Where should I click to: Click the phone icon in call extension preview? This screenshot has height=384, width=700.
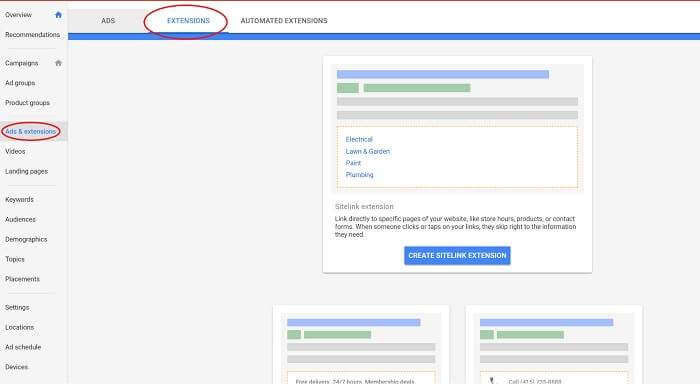coord(492,380)
